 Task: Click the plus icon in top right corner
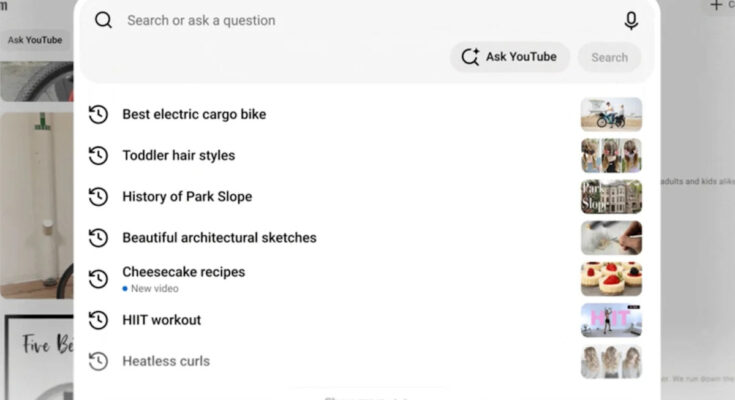pos(716,5)
